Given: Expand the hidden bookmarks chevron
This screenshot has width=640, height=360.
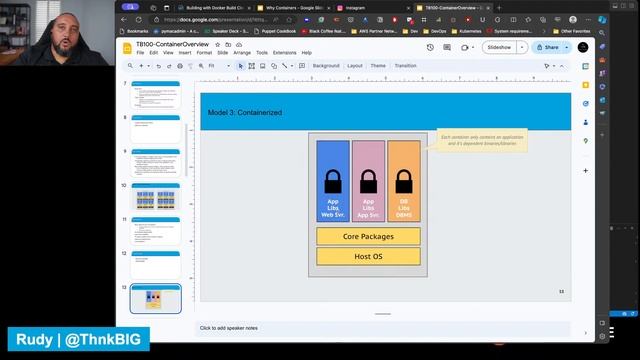Looking at the screenshot, I should pos(544,31).
